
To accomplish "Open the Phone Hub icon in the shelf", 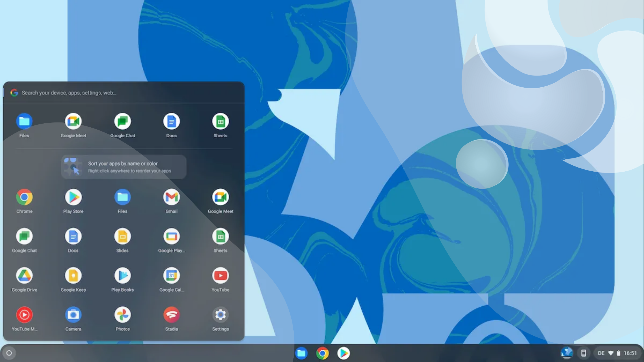I will tap(583, 353).
